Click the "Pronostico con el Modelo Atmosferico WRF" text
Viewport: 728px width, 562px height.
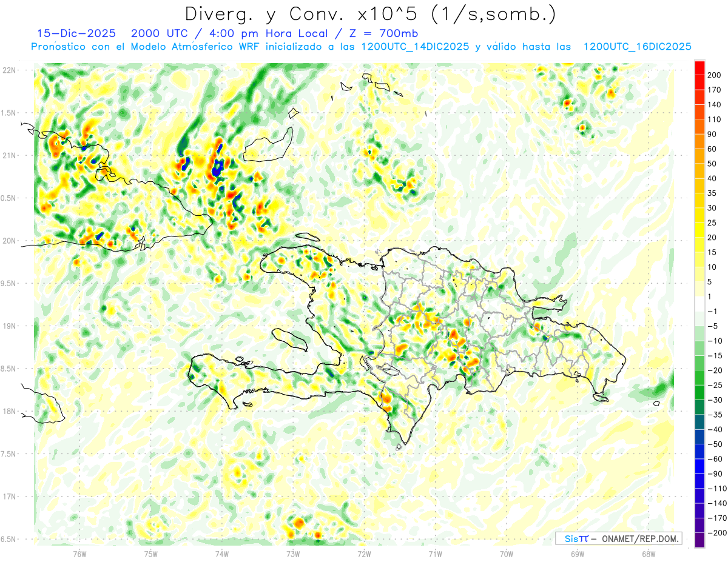point(146,47)
